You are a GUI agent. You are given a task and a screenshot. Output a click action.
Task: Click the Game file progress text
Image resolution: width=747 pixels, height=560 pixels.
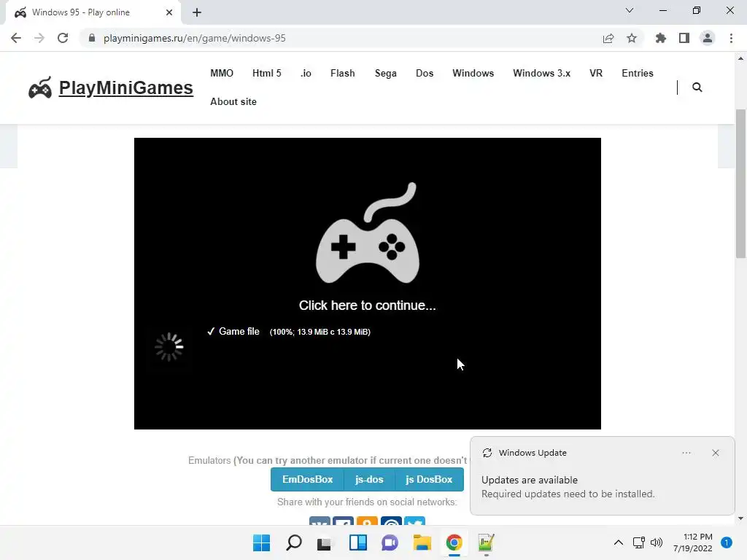pyautogui.click(x=289, y=332)
